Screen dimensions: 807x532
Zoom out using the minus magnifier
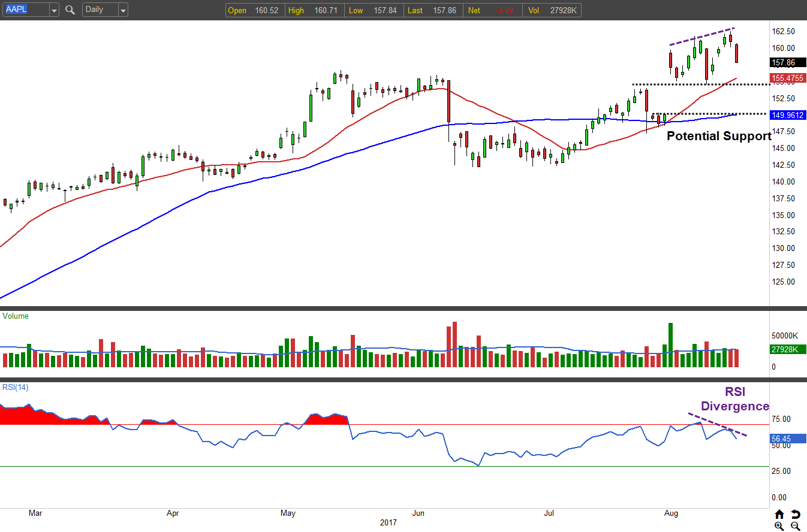tap(796, 526)
